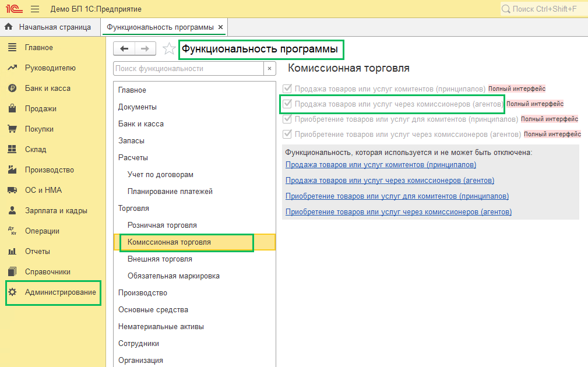Select Нематериальные активы item
Screen dimensions: 588x367
click(194, 327)
